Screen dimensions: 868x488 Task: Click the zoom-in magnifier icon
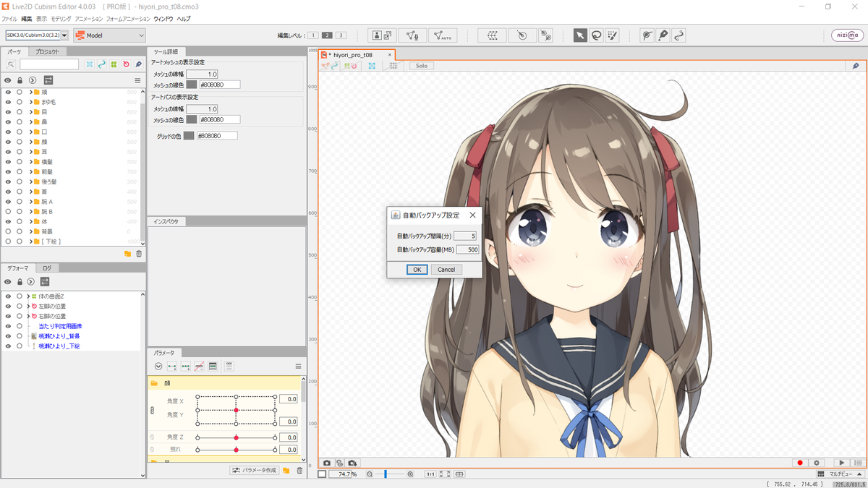tap(410, 474)
